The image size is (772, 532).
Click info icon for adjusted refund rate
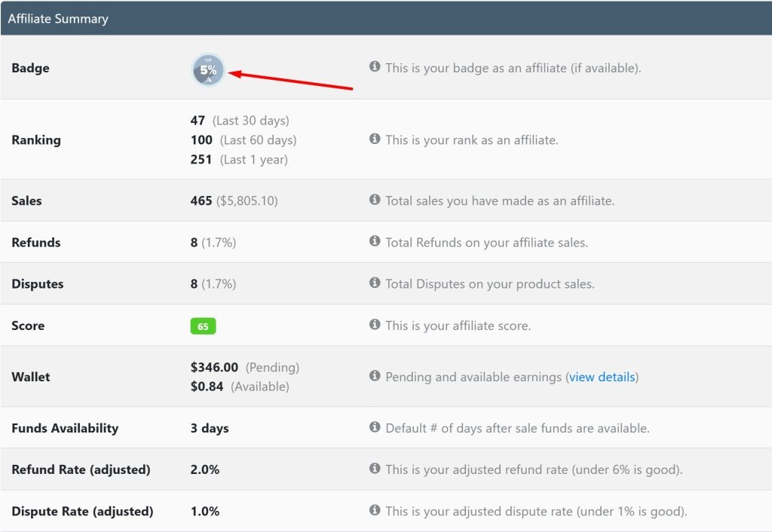point(375,468)
